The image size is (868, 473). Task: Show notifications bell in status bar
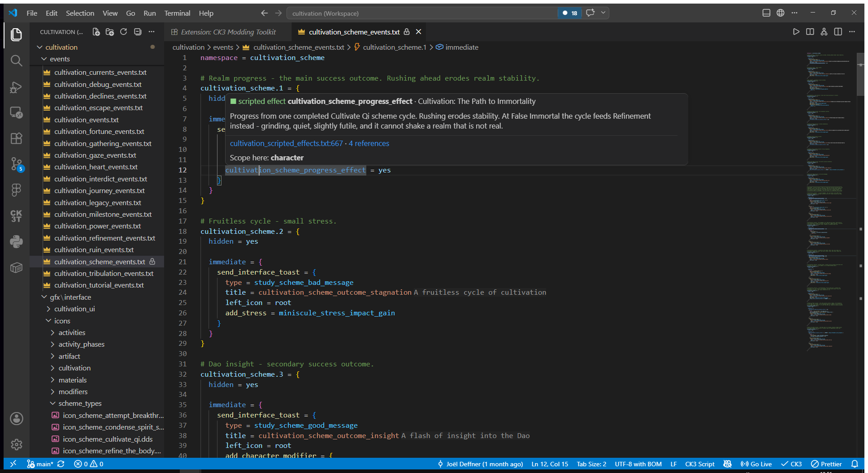coord(855,464)
